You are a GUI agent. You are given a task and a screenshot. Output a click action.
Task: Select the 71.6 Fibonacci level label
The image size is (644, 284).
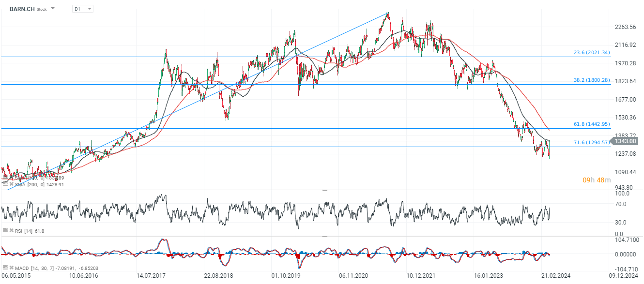pos(591,143)
